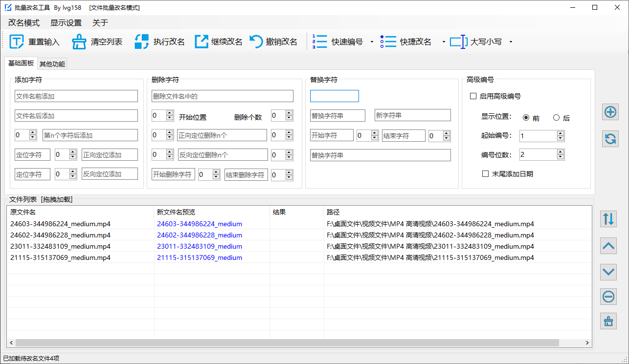629x364 pixels.
Task: Adjust spinner left of 正向定位删除n个
Action: tap(170, 135)
